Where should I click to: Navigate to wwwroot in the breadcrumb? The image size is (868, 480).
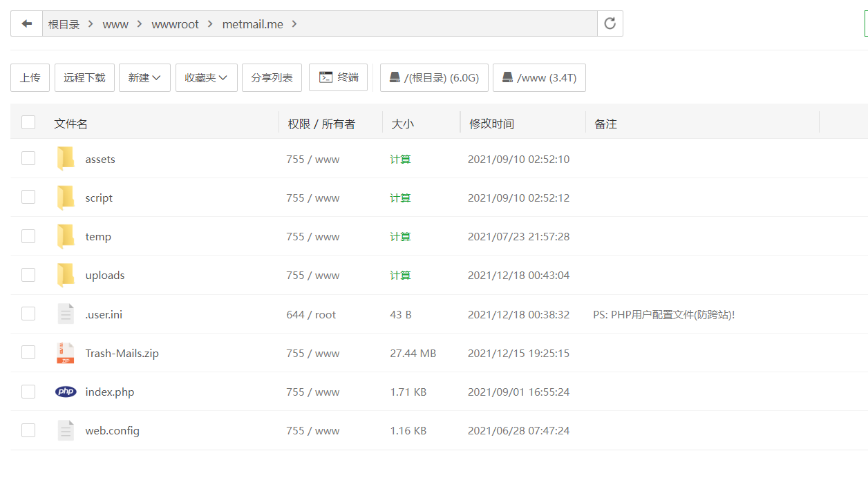[175, 24]
